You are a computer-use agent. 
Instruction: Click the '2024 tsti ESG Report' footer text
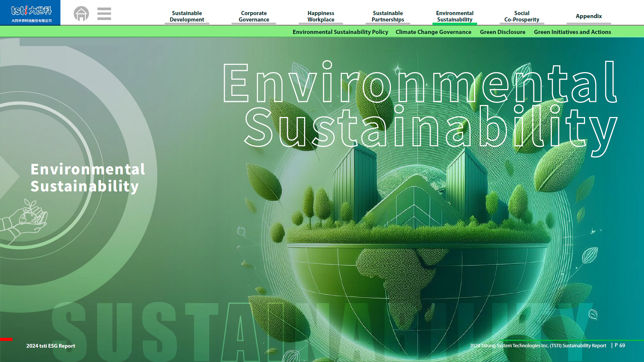pos(51,346)
